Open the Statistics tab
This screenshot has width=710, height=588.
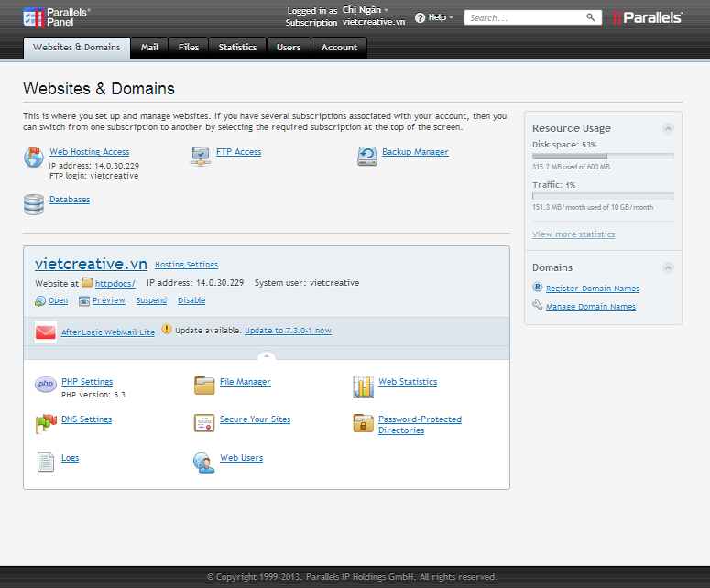[237, 48]
